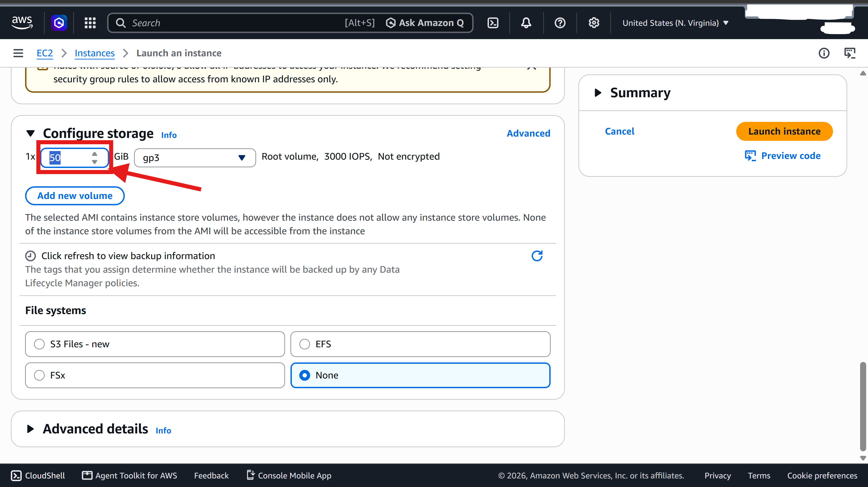Image resolution: width=868 pixels, height=487 pixels.
Task: Open the help question mark menu
Action: (560, 23)
